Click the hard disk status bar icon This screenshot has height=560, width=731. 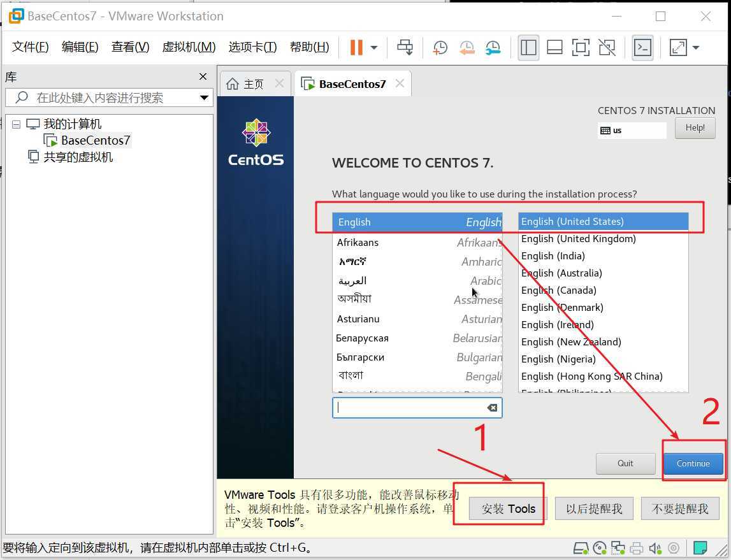(x=581, y=549)
